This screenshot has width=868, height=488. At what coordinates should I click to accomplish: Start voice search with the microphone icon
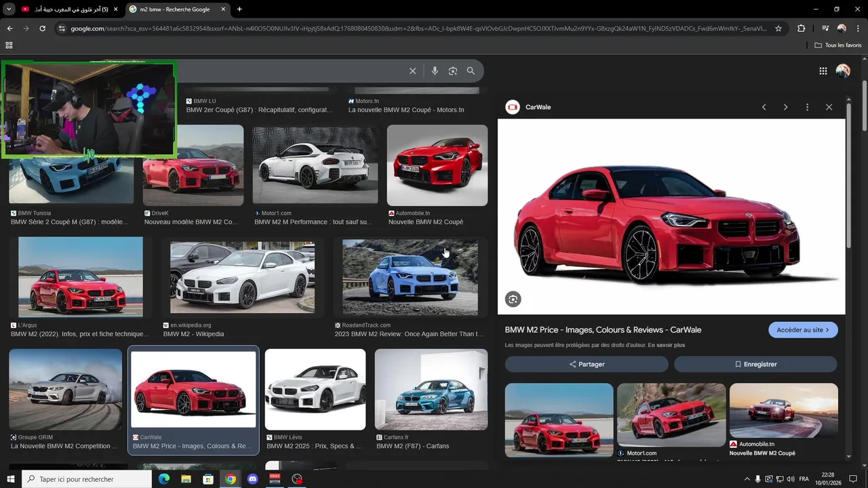coord(435,71)
